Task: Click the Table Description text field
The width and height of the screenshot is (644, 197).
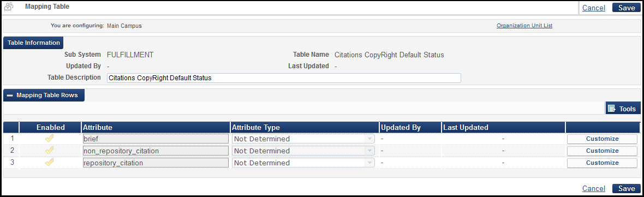Action: coord(284,78)
